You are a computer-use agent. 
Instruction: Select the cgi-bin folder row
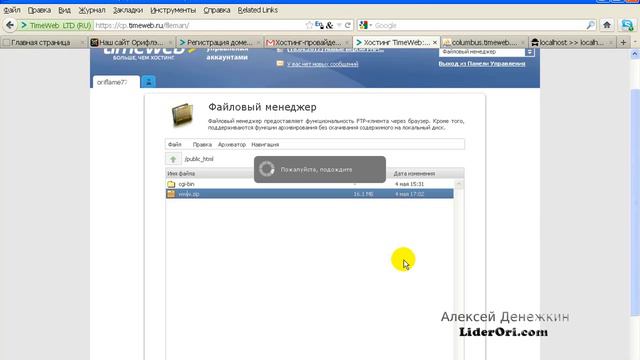tap(309, 184)
